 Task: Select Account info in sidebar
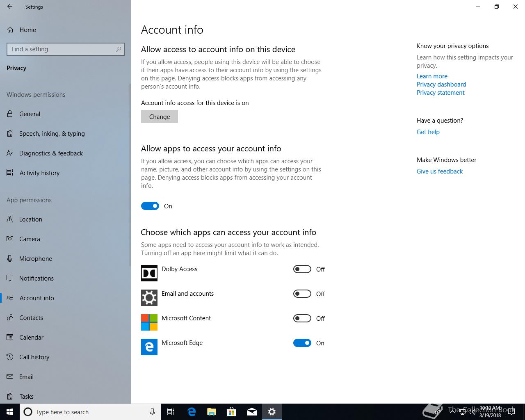coord(65,298)
